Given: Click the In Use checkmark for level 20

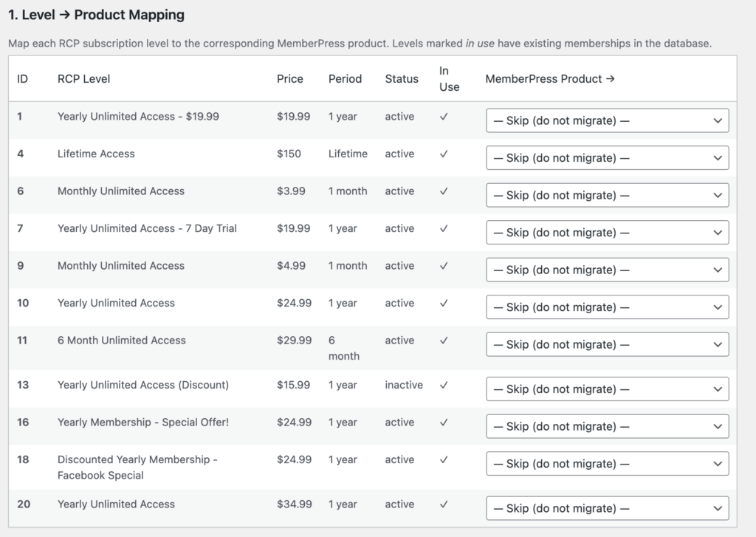Looking at the screenshot, I should 444,504.
